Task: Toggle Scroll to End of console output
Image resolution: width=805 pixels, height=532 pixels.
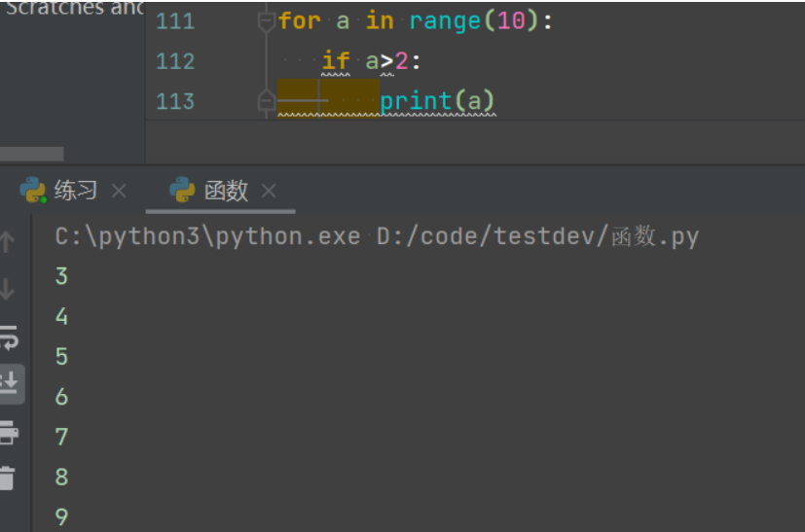Action: pyautogui.click(x=10, y=383)
